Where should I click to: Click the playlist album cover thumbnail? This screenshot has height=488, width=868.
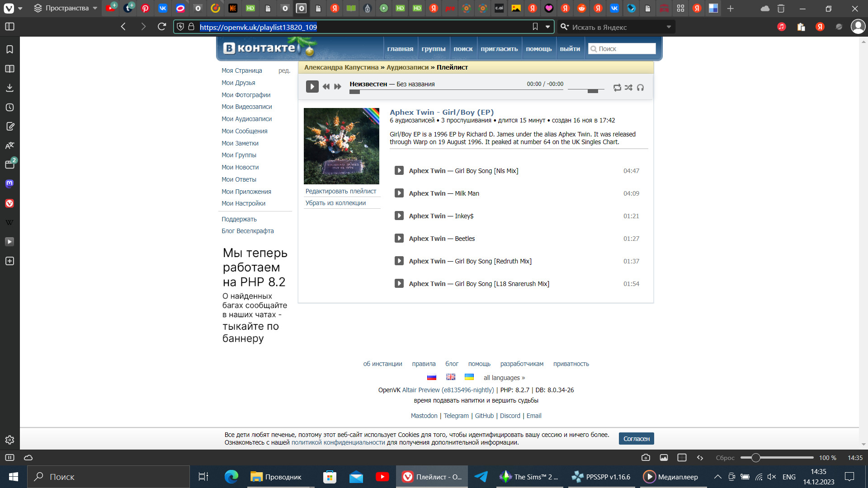(x=341, y=146)
